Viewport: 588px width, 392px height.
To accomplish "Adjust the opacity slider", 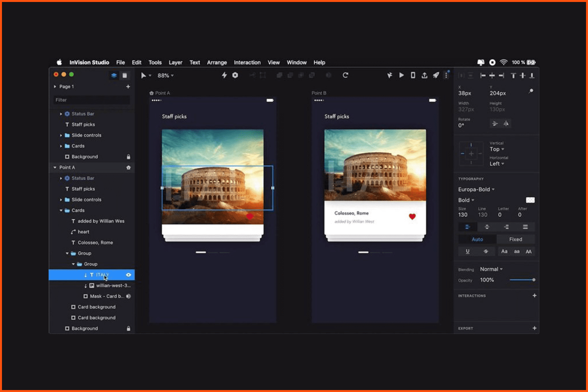I will coord(522,280).
